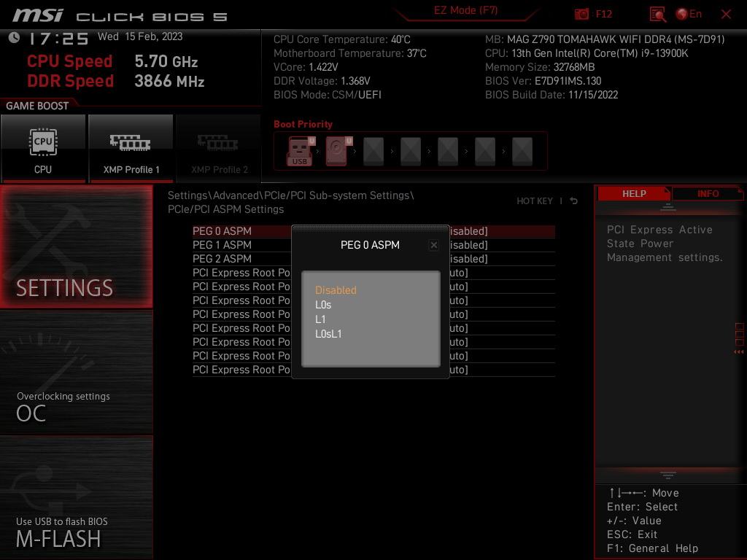
Task: Click the clock icon beside the time
Action: click(x=15, y=38)
